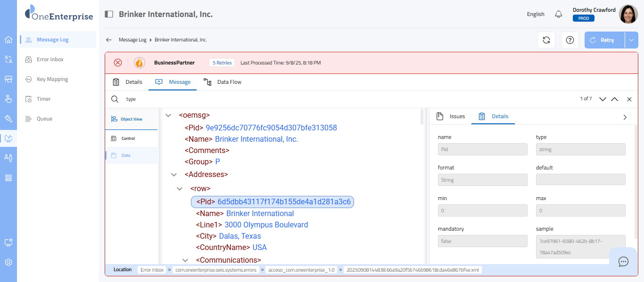The height and width of the screenshot is (282, 644).
Task: Open settings gear in left rail
Action: [8, 262]
